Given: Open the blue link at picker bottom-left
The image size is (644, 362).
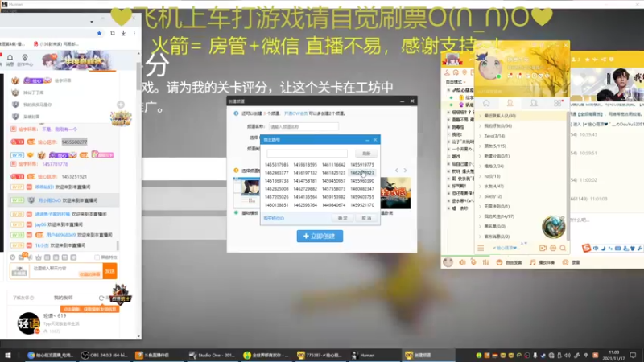Looking at the screenshot, I should coord(274,218).
